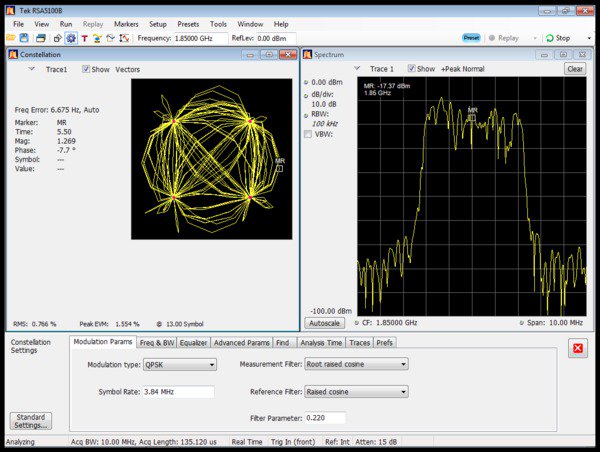Expand the Measurement Filter dropdown
Image resolution: width=600 pixels, height=452 pixels.
click(356, 365)
